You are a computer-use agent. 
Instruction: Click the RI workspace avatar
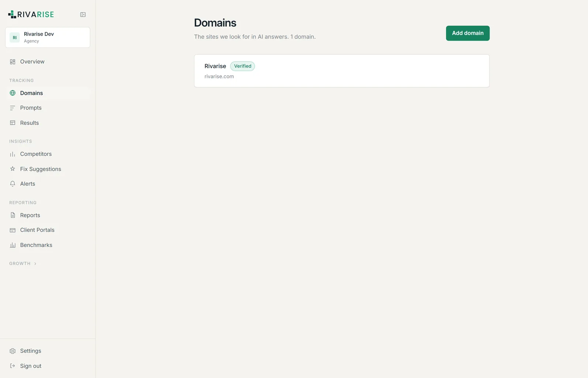click(x=15, y=37)
